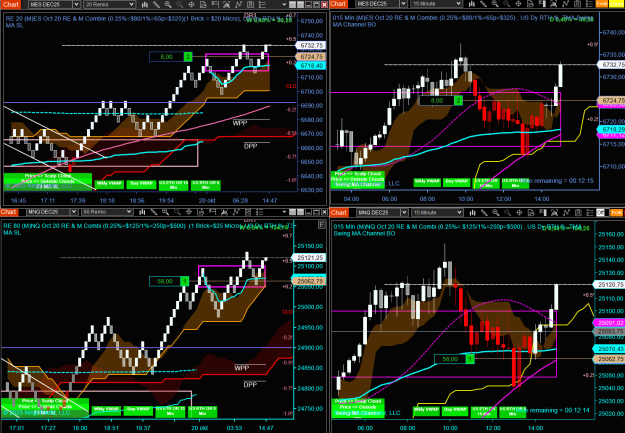The image size is (625, 433).
Task: Expand MES DEC25 instrument dropdown in Renko chart
Action: click(76, 4)
